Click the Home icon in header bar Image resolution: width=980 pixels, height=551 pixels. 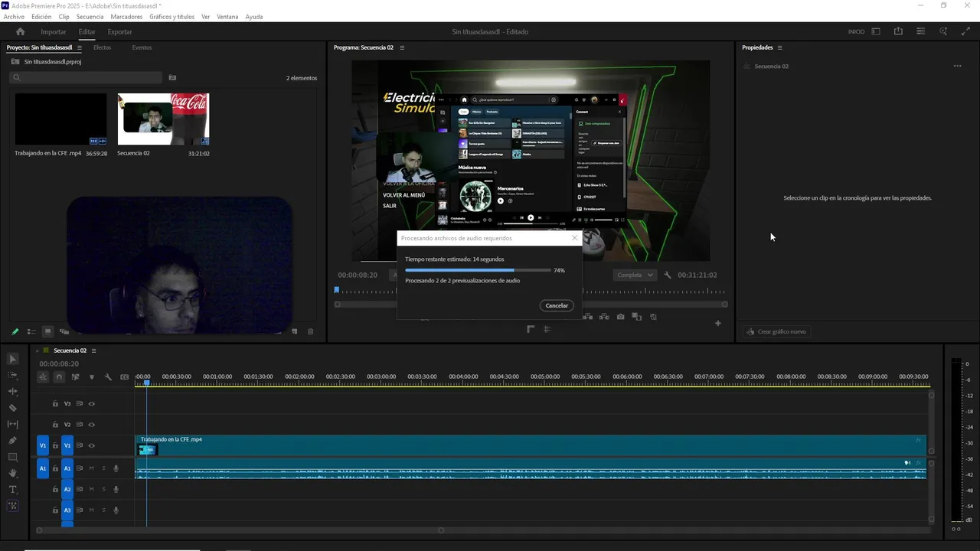click(21, 31)
